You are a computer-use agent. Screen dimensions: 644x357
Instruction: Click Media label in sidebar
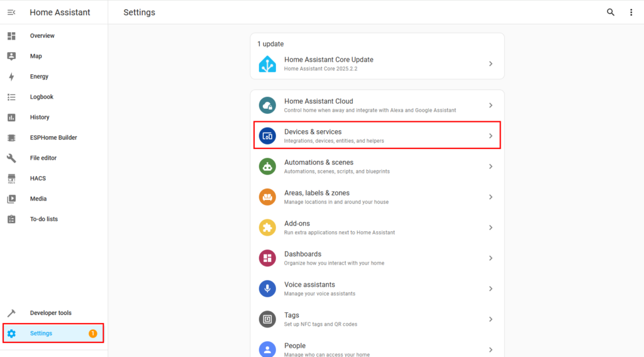click(x=38, y=199)
